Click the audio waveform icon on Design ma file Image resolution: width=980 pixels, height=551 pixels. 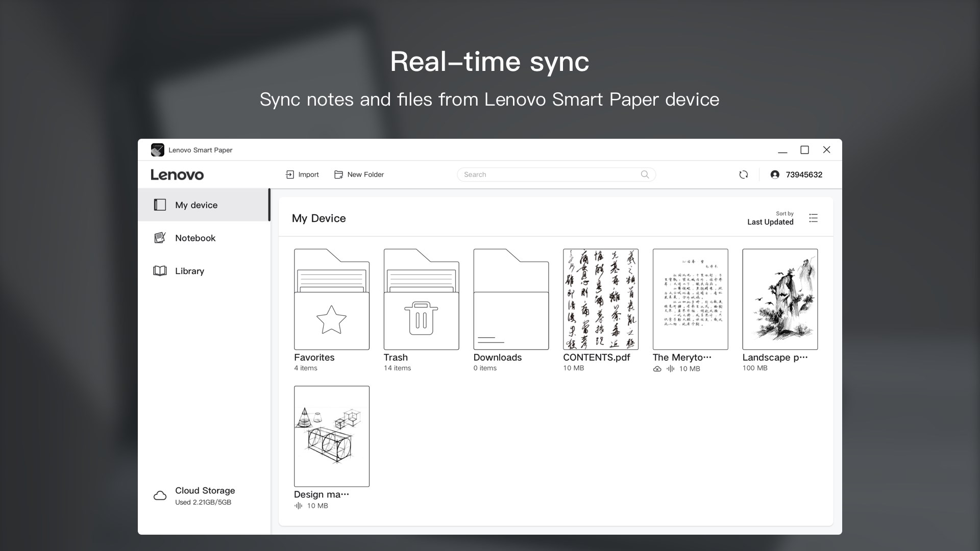tap(299, 506)
